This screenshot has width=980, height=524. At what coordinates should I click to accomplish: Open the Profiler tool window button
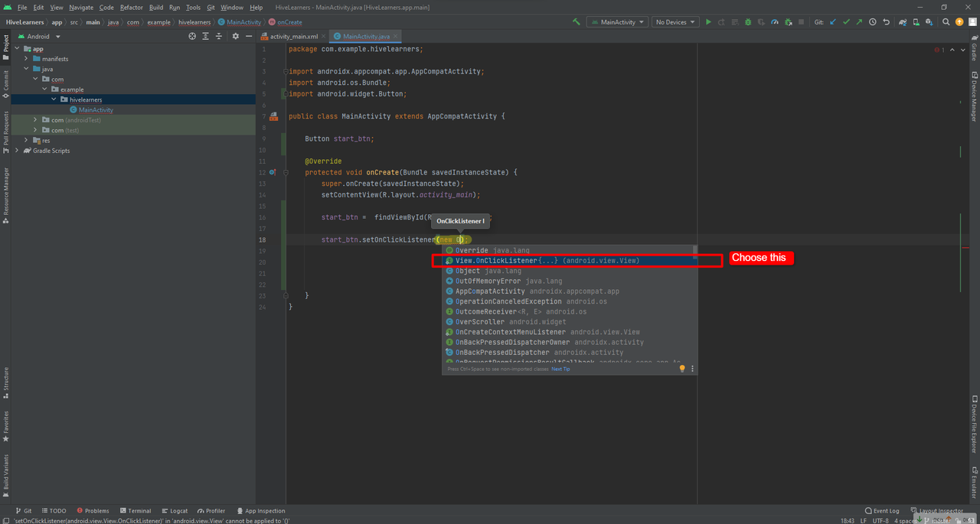click(x=211, y=511)
